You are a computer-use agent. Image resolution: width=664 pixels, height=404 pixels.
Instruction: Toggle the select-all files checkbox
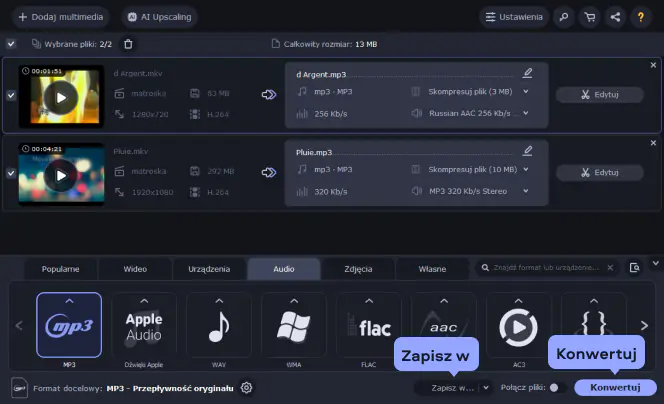11,44
